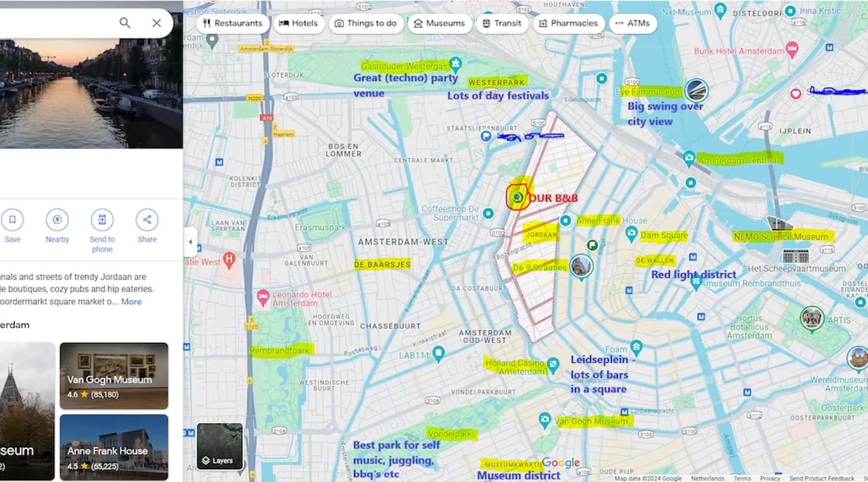The width and height of the screenshot is (868, 482).
Task: Collapse the side panel arrow
Action: [x=190, y=242]
